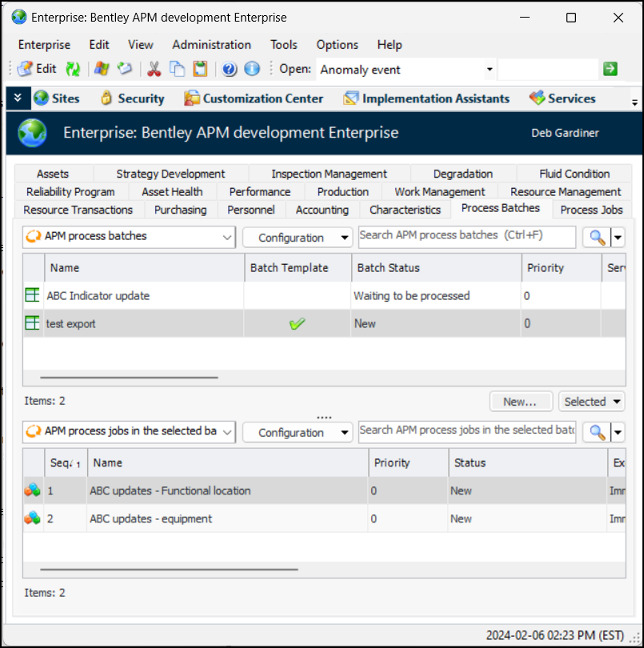Switch to the Purchasing tab
Image resolution: width=644 pixels, height=648 pixels.
[x=180, y=210]
